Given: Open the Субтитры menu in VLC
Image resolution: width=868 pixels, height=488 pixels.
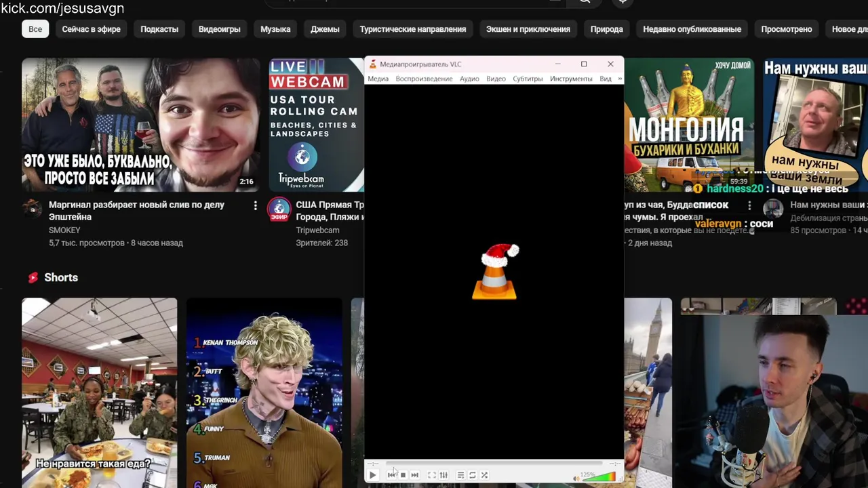Looking at the screenshot, I should point(528,79).
